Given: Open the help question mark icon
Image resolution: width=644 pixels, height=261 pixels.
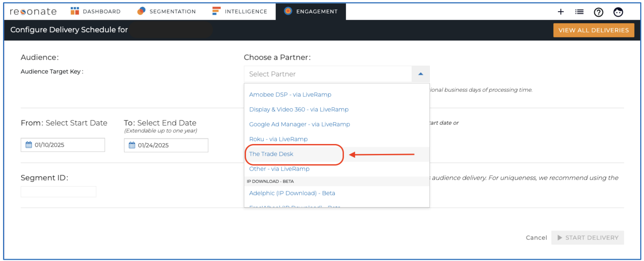Looking at the screenshot, I should [x=599, y=12].
